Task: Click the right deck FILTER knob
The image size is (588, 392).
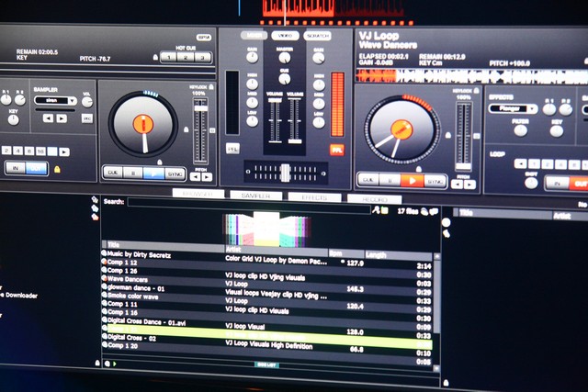Action: pyautogui.click(x=521, y=130)
